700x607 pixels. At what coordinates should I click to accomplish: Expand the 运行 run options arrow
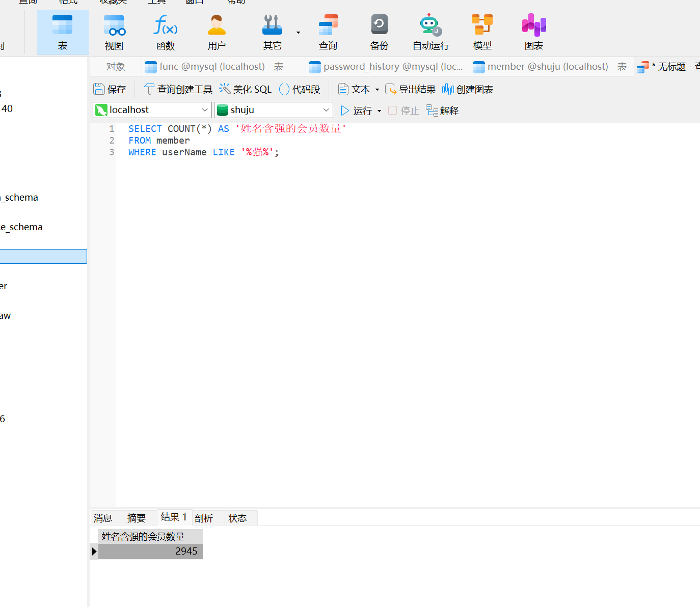[380, 111]
